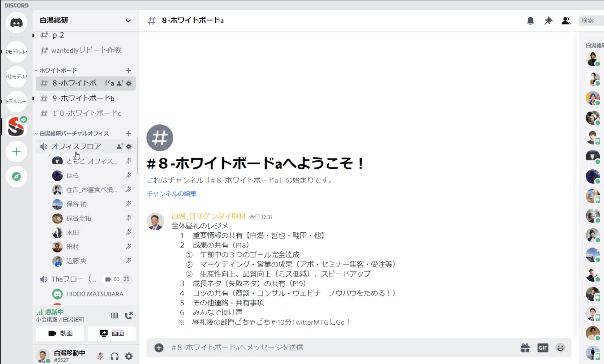604x364 pixels.
Task: Turn on camera with 動画 button
Action: (61, 333)
